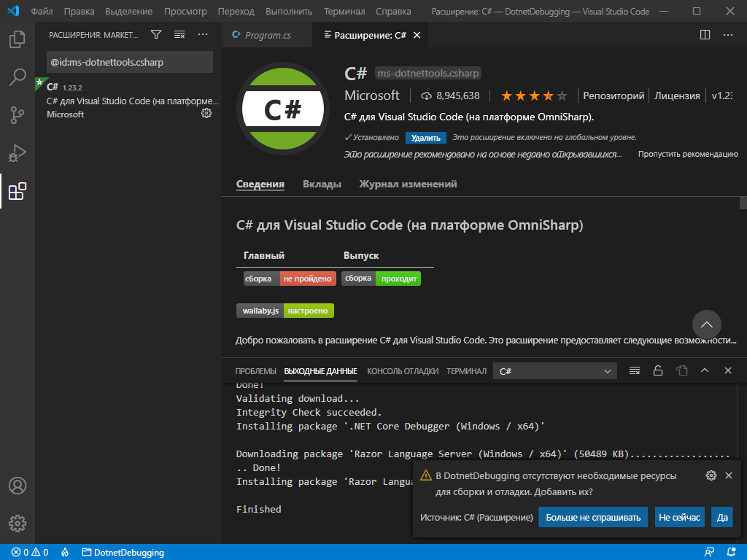The width and height of the screenshot is (747, 560).
Task: Click the fourth rating star for C# extension
Action: pos(546,95)
